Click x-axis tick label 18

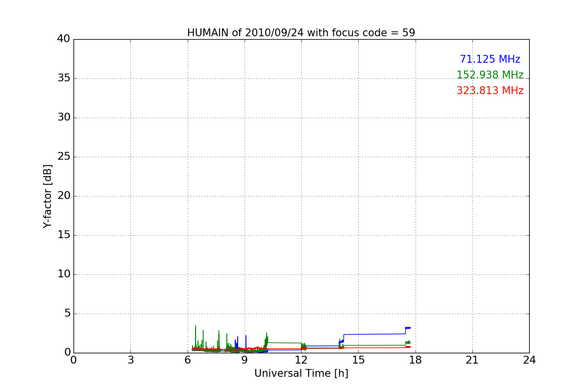pos(416,360)
